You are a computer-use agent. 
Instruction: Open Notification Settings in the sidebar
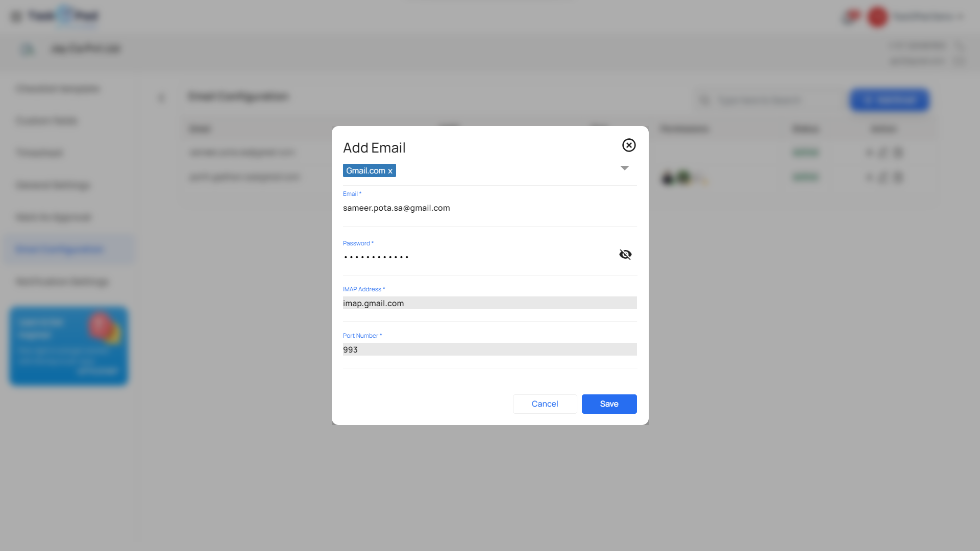(62, 282)
